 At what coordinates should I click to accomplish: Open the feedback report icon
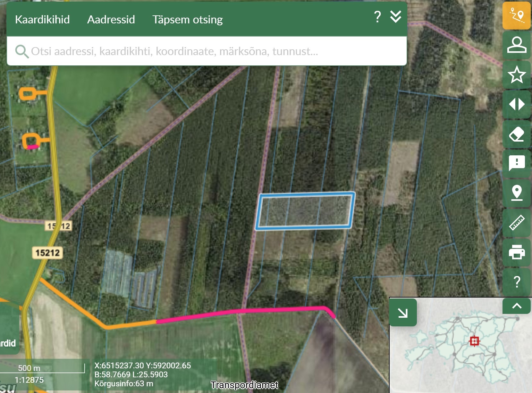pyautogui.click(x=516, y=163)
